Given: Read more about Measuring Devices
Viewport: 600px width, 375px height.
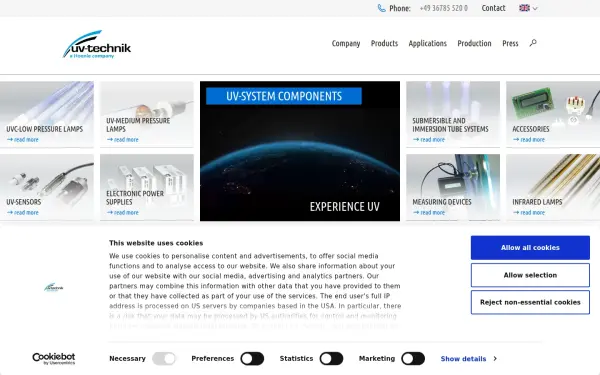Looking at the screenshot, I should [429, 212].
